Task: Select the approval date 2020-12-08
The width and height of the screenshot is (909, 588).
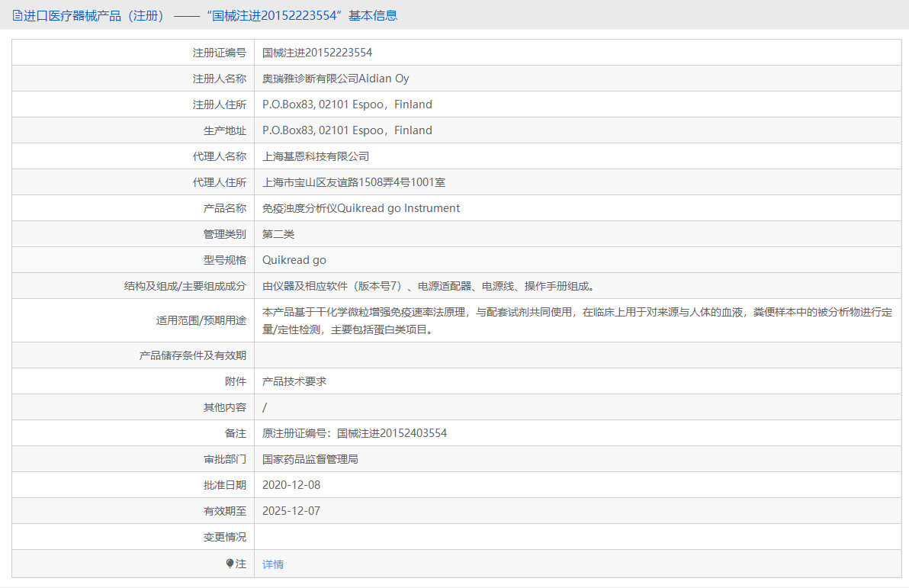Action: 292,484
